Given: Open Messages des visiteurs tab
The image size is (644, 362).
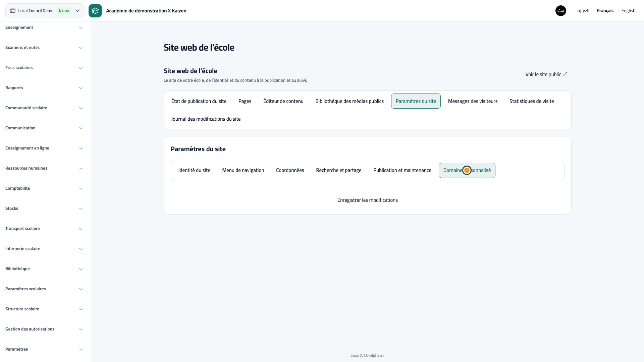Looking at the screenshot, I should [x=473, y=101].
